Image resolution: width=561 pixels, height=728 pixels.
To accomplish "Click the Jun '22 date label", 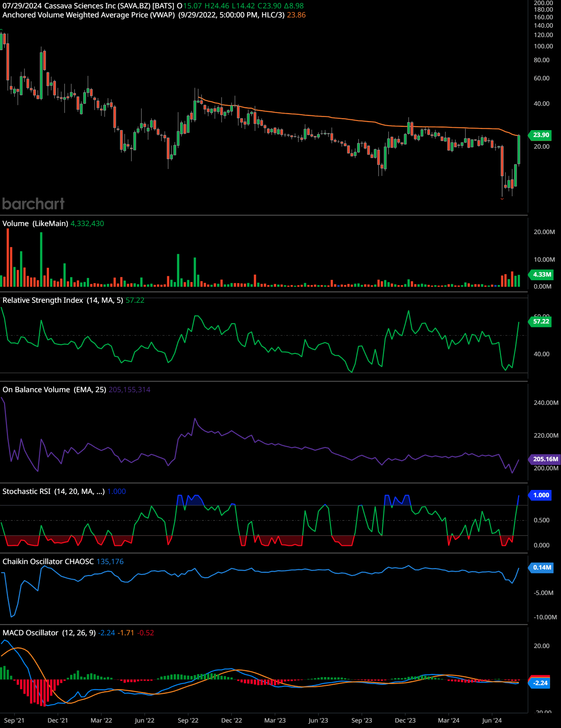I will (145, 720).
